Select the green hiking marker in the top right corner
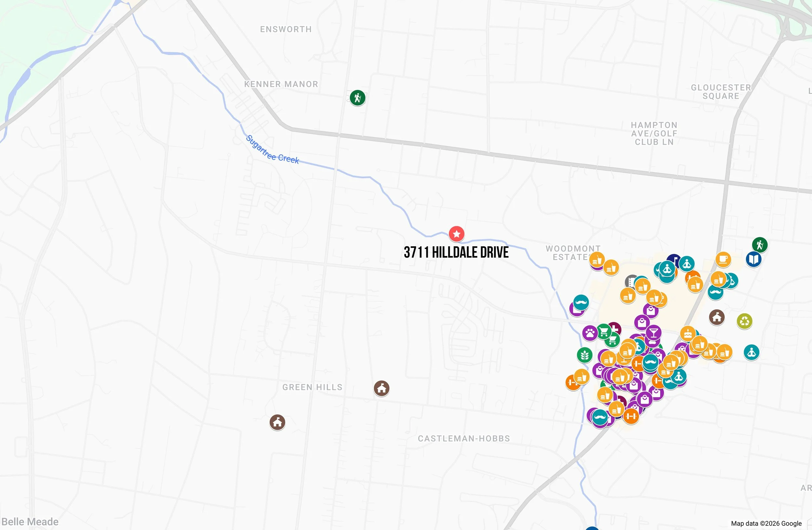 point(760,244)
